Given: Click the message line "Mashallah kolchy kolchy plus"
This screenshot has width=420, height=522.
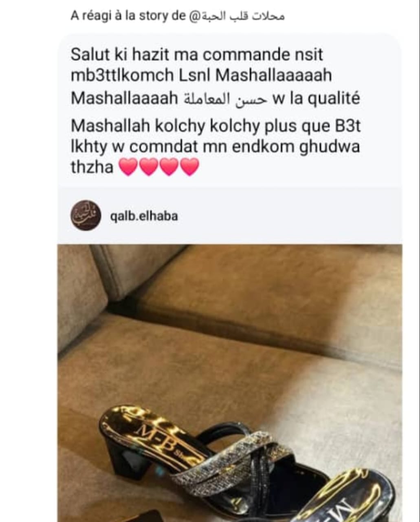Looking at the screenshot, I should click(x=216, y=126).
